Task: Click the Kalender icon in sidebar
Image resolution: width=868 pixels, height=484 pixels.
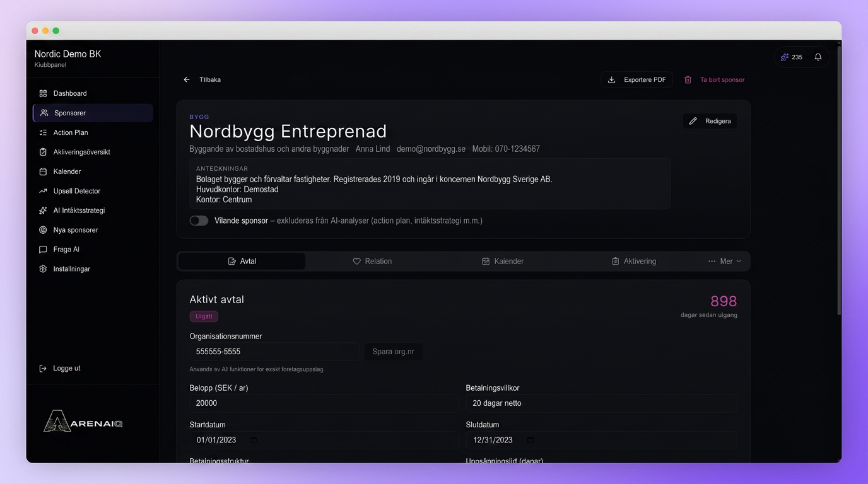Action: (43, 171)
